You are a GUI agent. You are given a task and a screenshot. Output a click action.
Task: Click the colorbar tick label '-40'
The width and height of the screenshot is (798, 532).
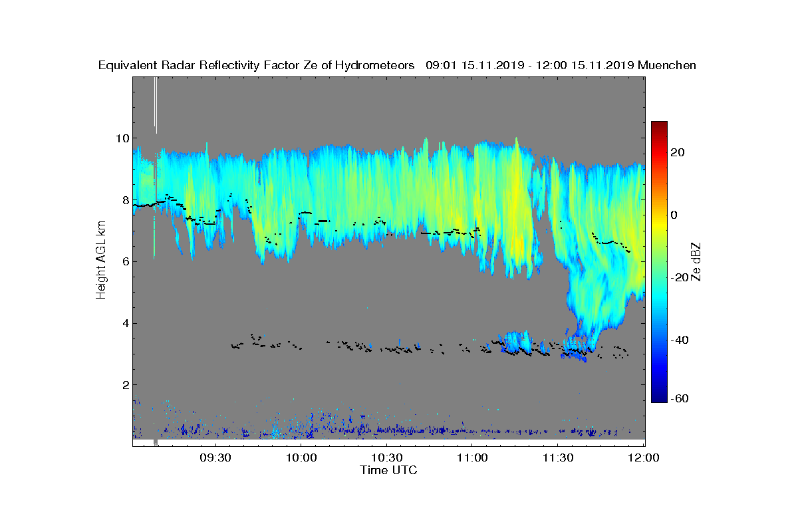(x=680, y=340)
